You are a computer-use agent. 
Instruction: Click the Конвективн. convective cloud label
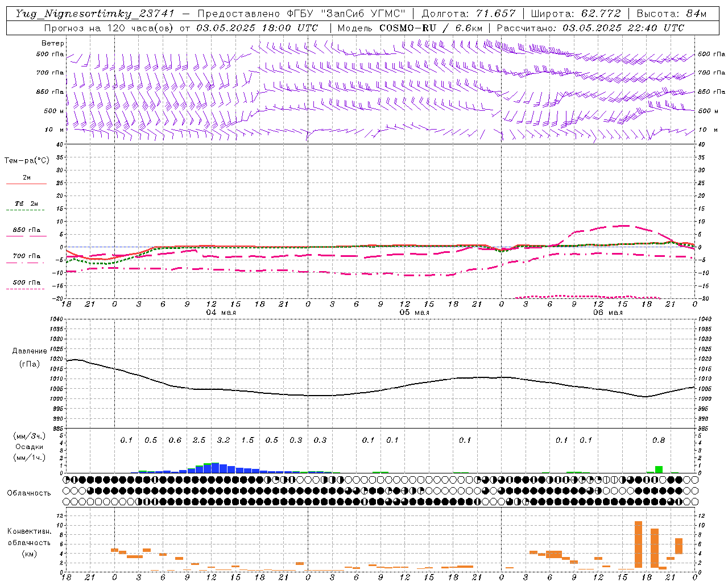(x=30, y=531)
